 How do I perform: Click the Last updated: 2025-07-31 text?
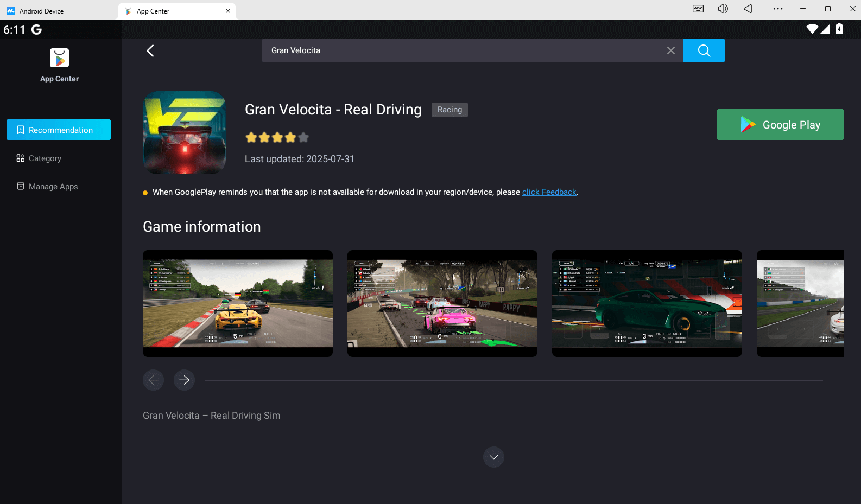click(300, 159)
